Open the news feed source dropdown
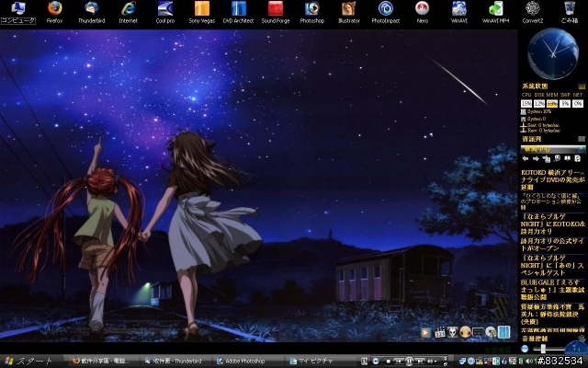The height and width of the screenshot is (368, 588). click(553, 149)
